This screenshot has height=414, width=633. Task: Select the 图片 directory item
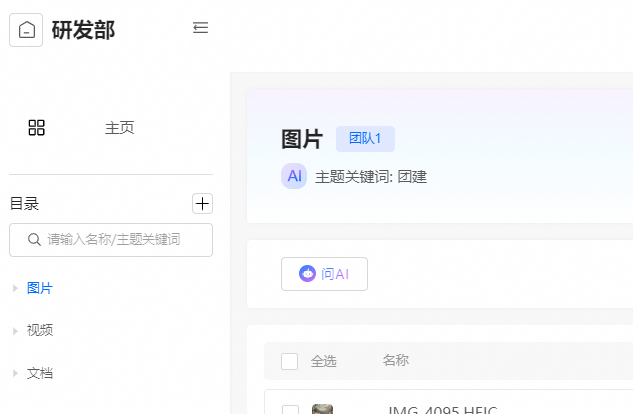coord(40,288)
